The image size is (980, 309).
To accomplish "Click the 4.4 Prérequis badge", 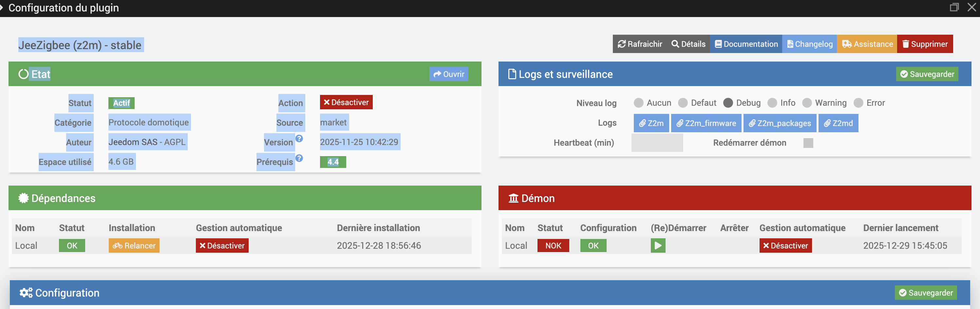I will click(333, 162).
